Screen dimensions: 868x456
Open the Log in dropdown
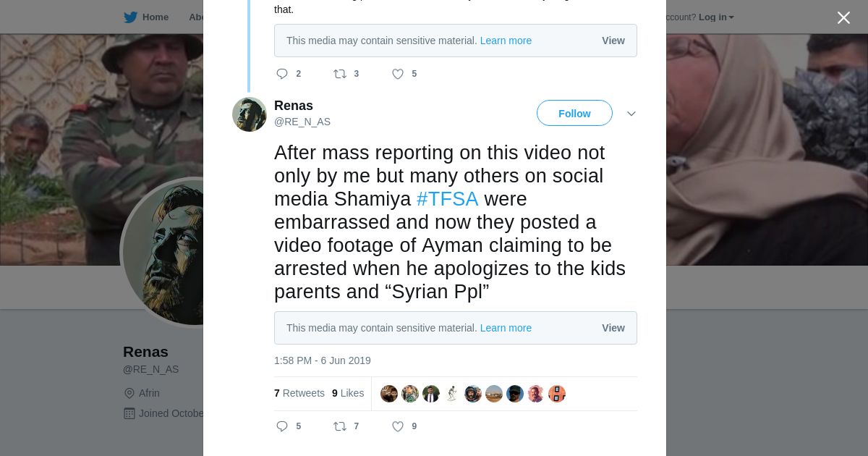point(716,17)
